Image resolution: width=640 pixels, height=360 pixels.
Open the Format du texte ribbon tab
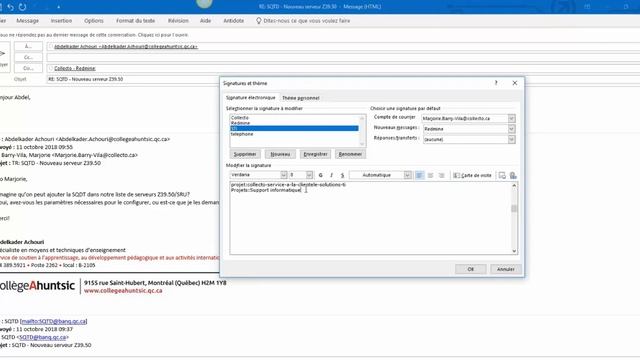[136, 21]
